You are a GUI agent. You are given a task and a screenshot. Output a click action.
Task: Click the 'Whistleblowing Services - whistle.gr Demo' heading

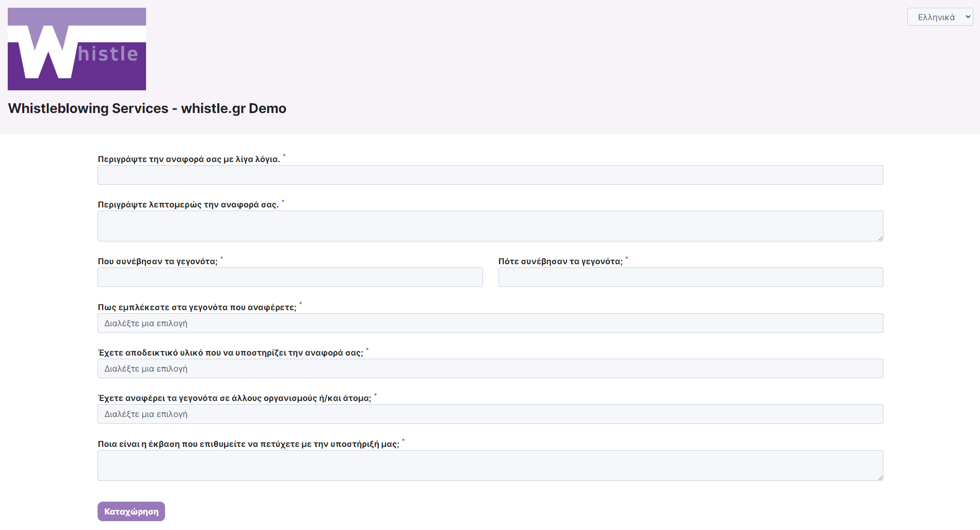tap(147, 108)
